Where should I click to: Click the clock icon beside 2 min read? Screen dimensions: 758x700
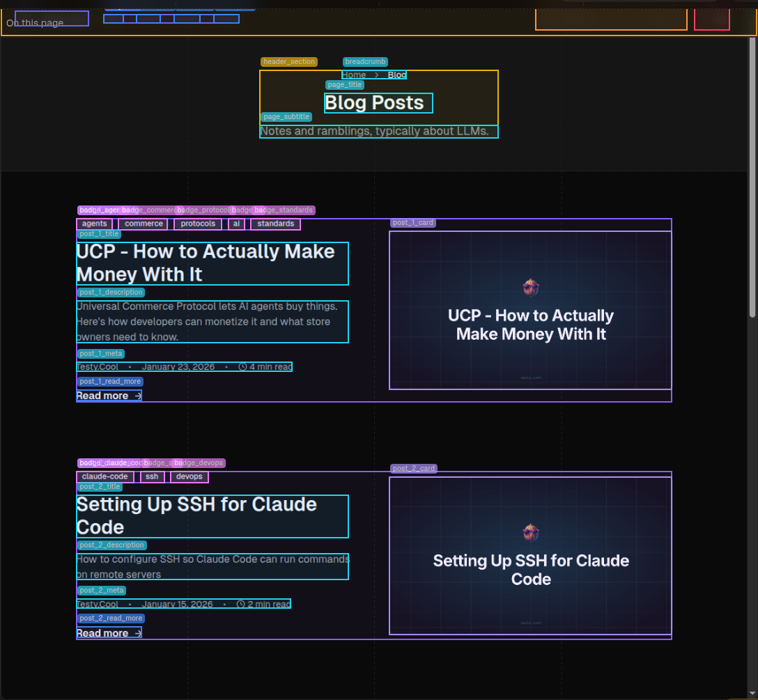tap(241, 605)
